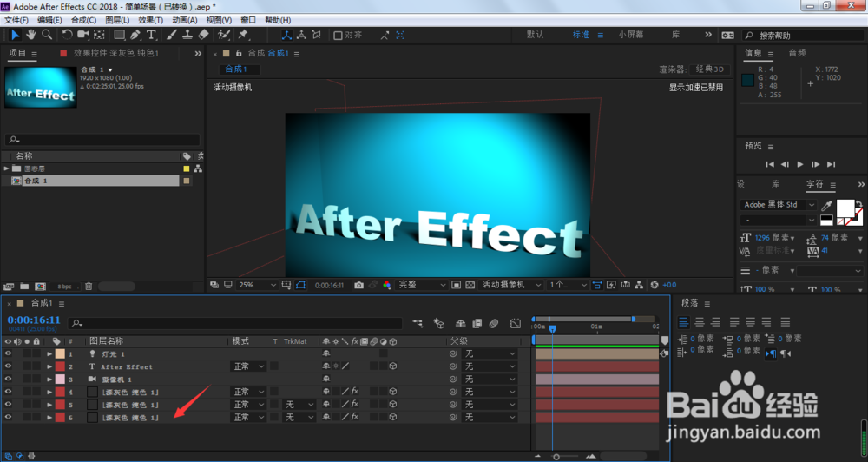Play the preview

coord(800,164)
